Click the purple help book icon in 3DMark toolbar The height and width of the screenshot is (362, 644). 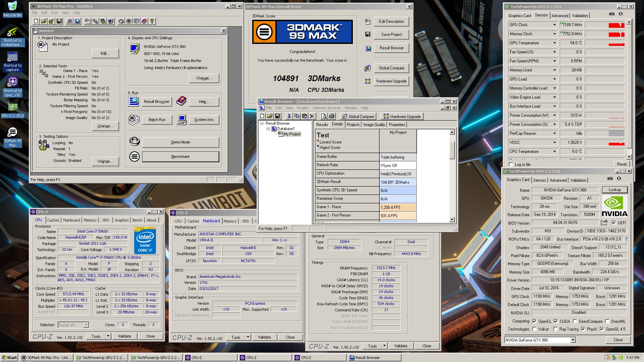[x=144, y=21]
